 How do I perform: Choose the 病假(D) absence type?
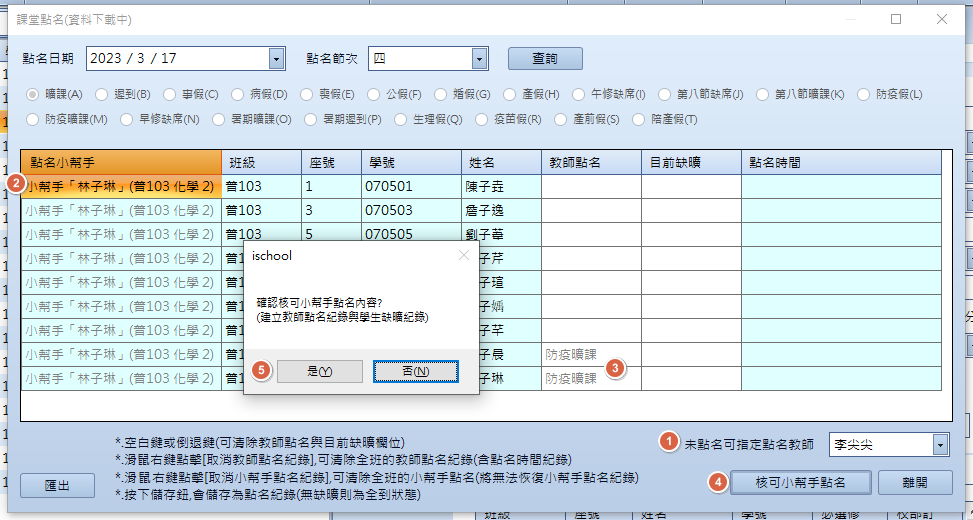[238, 95]
